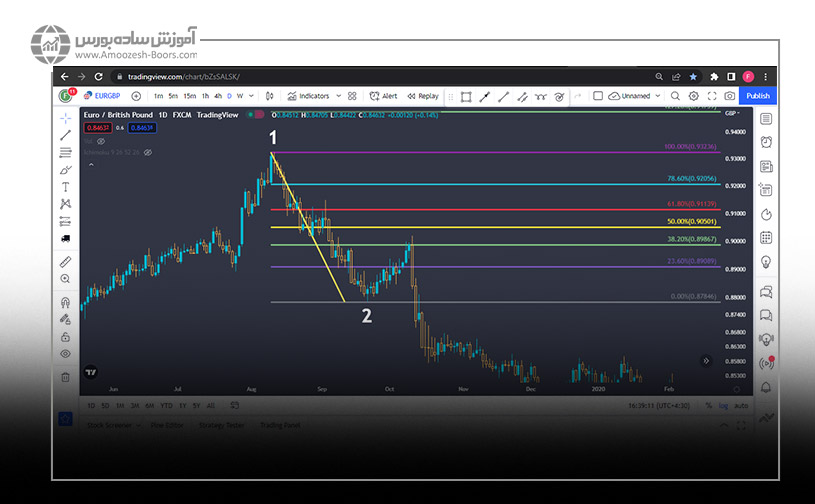This screenshot has height=504, width=815.
Task: Open the Indicators dropdown
Action: 308,96
